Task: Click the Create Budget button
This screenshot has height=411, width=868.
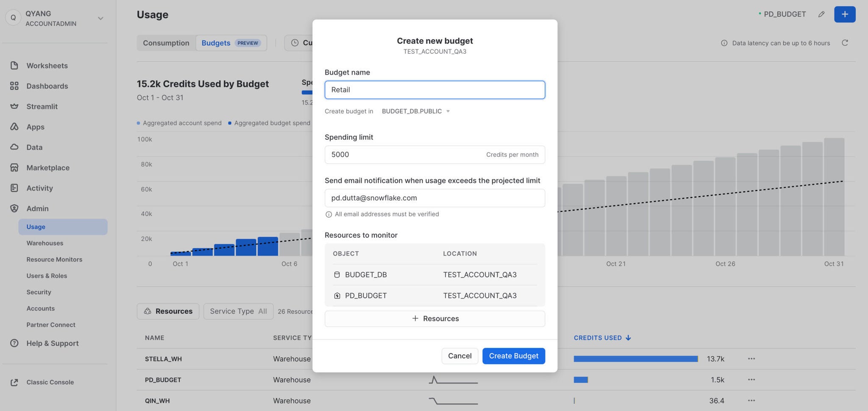Action: pyautogui.click(x=513, y=356)
